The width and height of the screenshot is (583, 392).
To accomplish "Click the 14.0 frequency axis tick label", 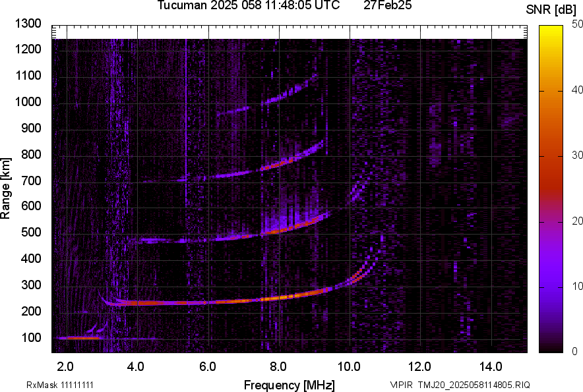I will (491, 366).
